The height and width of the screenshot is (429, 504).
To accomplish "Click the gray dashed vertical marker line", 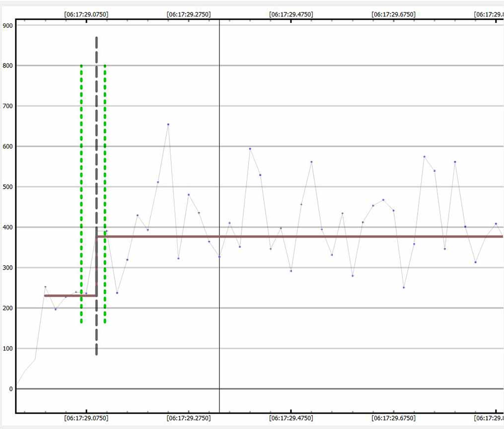I will [x=96, y=149].
